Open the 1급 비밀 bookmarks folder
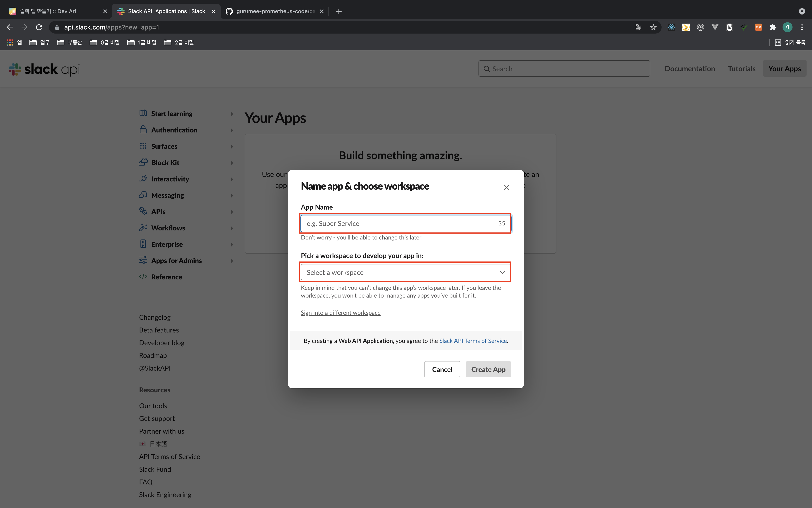Image resolution: width=812 pixels, height=508 pixels. (142, 42)
